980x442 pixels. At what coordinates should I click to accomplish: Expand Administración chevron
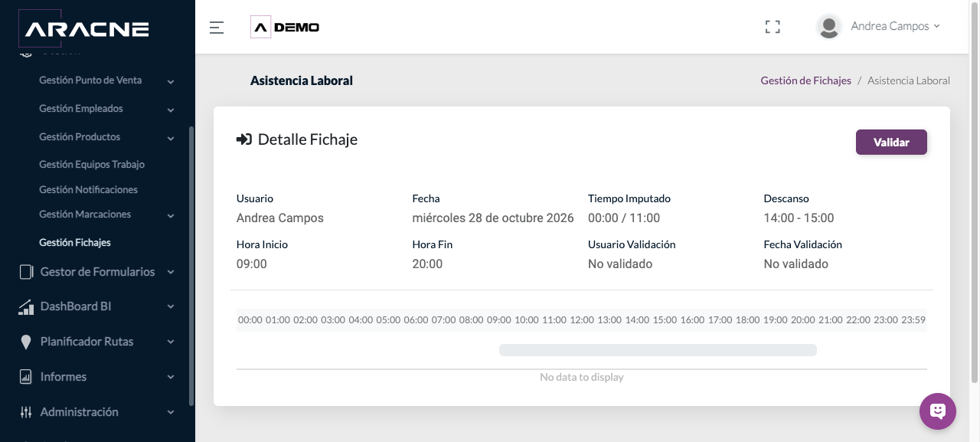pyautogui.click(x=171, y=412)
